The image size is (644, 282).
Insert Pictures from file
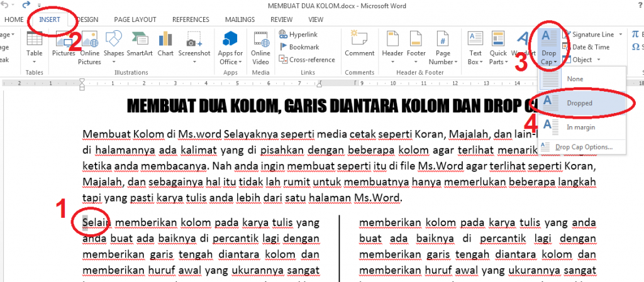[x=64, y=44]
